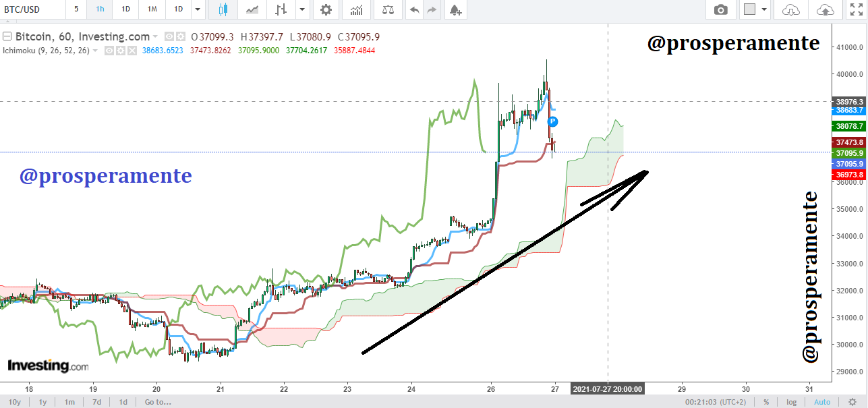Redo last chart action

[432, 9]
